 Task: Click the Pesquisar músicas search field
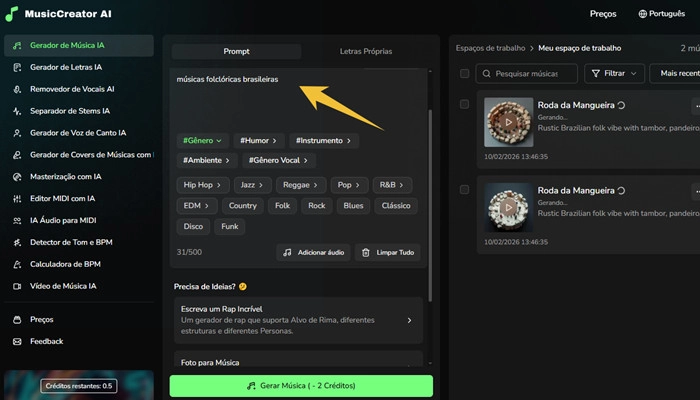click(527, 74)
